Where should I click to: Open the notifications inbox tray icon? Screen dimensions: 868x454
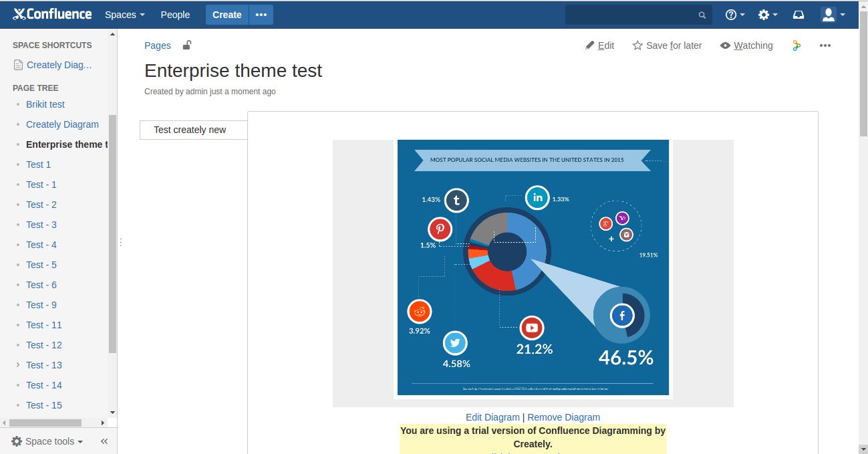[x=799, y=15]
